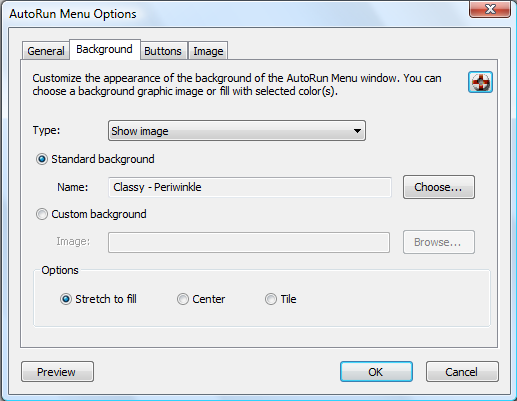Click the custom Image path field
Image resolution: width=517 pixels, height=401 pixels.
(249, 242)
